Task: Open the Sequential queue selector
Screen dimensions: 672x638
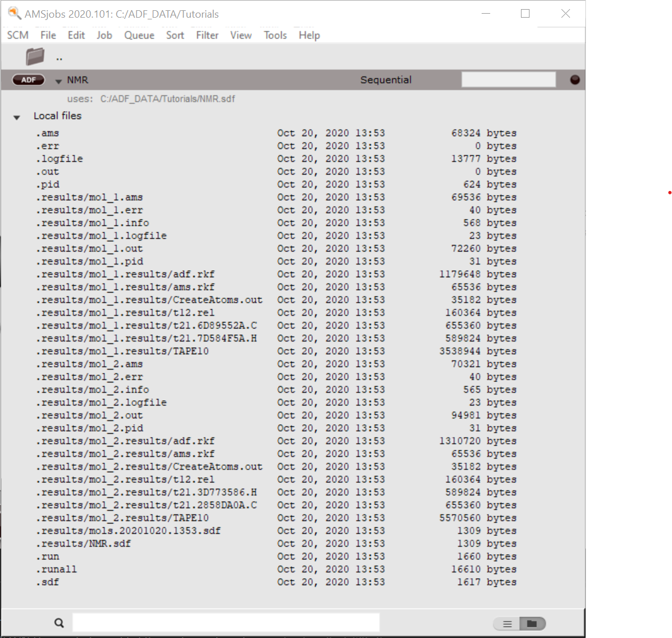Action: (386, 80)
